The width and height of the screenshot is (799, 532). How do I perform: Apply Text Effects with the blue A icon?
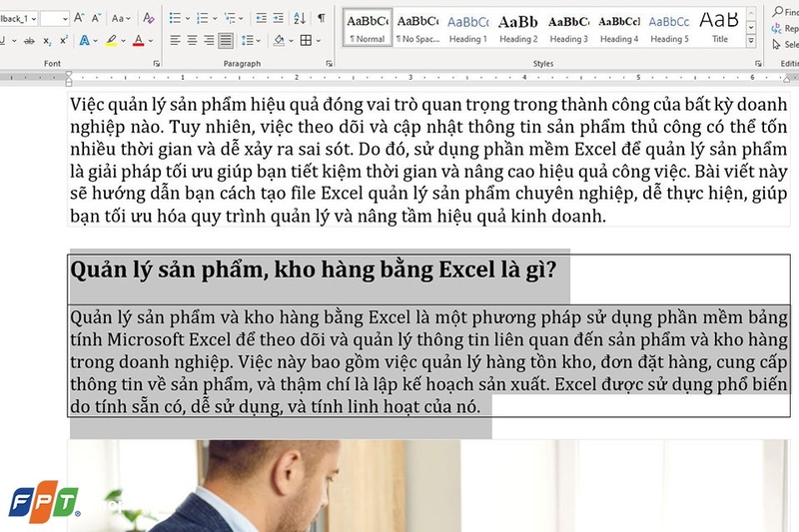84,40
